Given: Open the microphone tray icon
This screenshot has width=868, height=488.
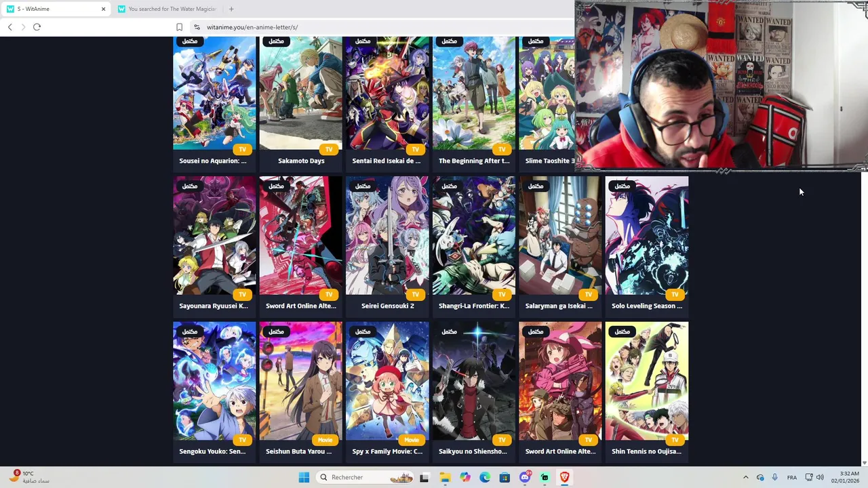Looking at the screenshot, I should click(x=774, y=477).
